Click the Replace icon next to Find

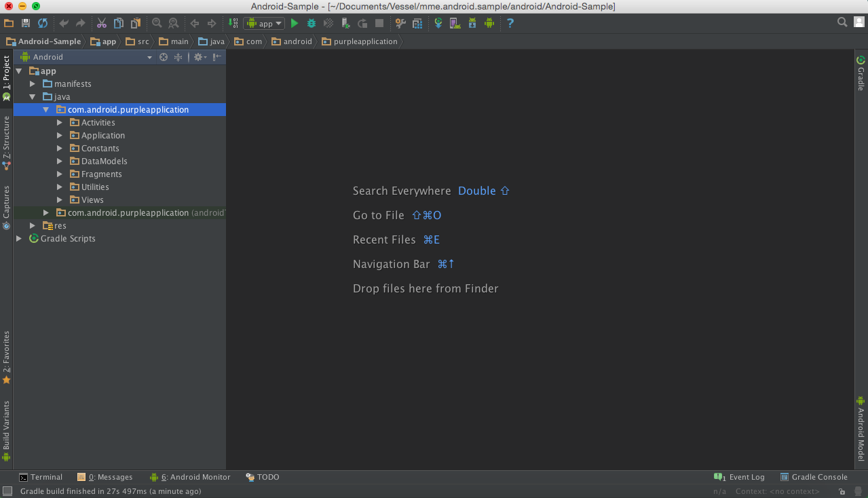click(x=174, y=23)
